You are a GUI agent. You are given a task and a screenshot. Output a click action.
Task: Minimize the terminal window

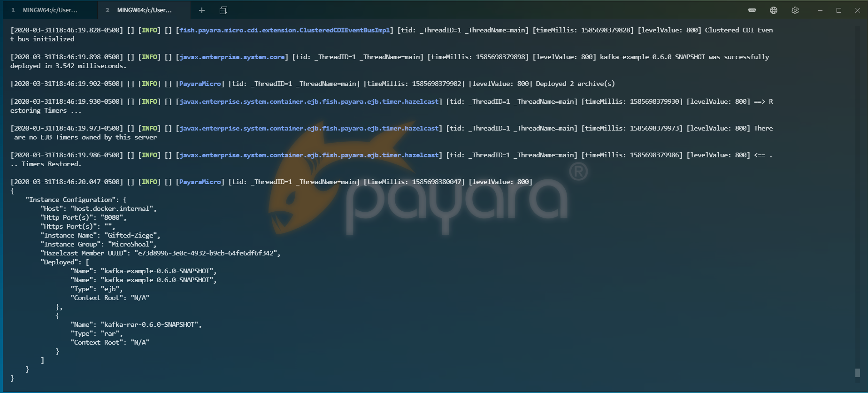click(x=820, y=10)
